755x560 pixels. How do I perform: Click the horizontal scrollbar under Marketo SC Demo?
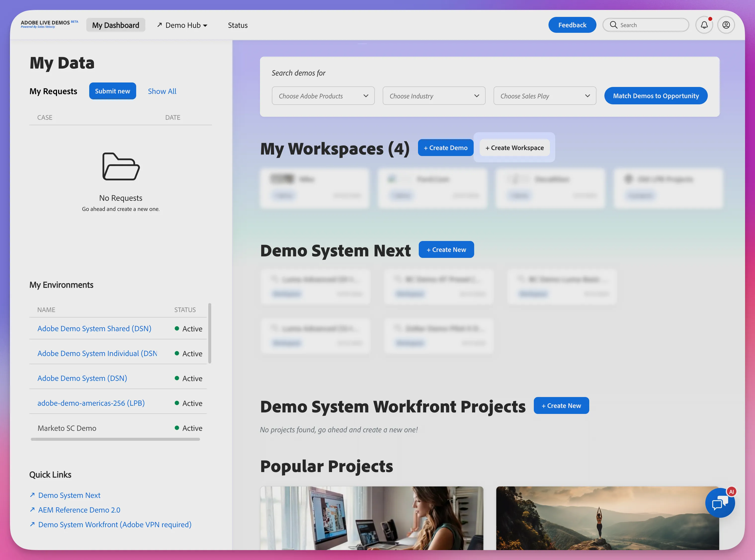[115, 439]
